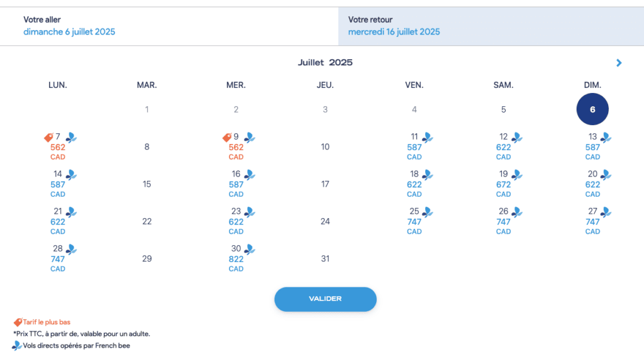
Task: Switch to the Votre retour tab
Action: click(491, 26)
